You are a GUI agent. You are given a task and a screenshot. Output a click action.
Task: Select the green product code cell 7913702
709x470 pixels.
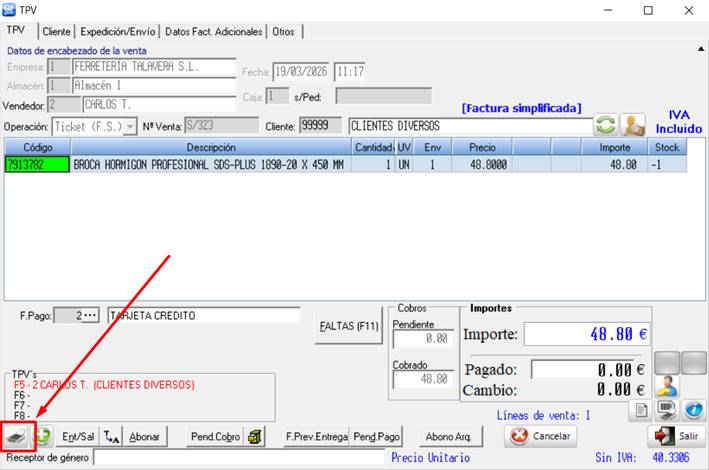point(37,165)
